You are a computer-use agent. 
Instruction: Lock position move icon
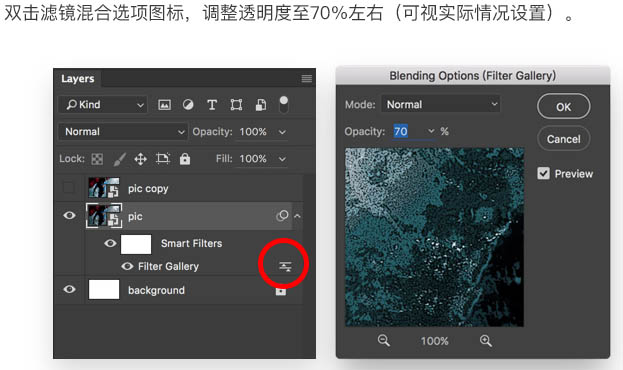pyautogui.click(x=140, y=159)
